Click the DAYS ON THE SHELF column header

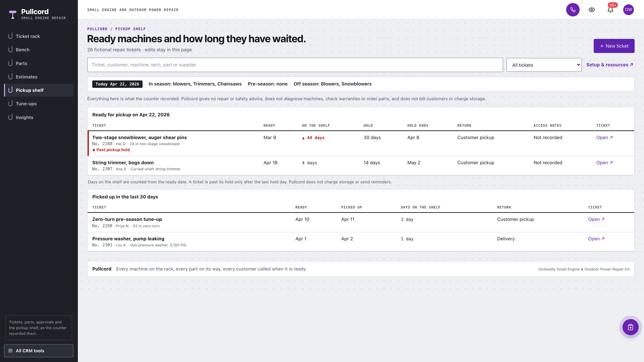tap(420, 207)
